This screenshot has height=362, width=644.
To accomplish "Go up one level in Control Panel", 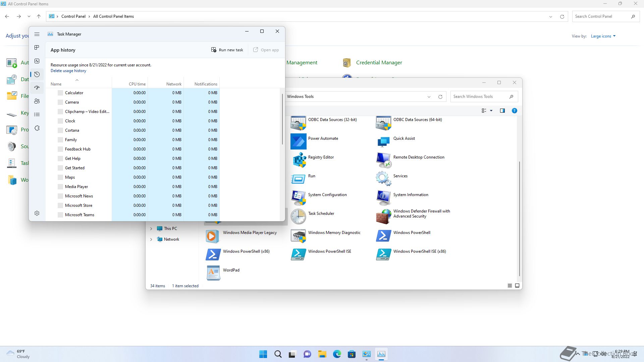I will [x=39, y=16].
